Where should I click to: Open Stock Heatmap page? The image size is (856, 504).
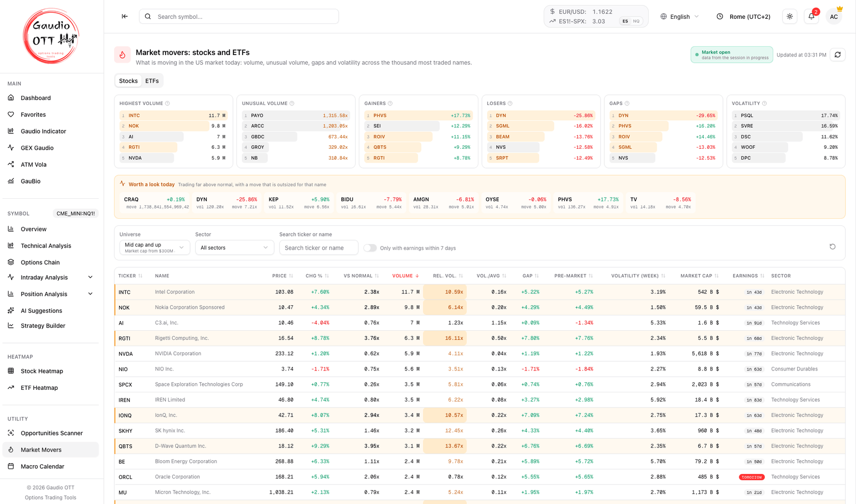pos(50,371)
